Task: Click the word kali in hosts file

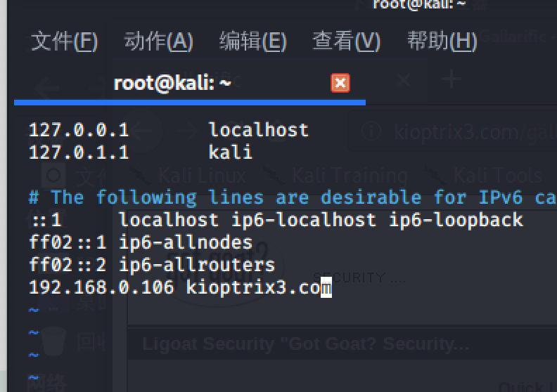Action: coord(230,152)
